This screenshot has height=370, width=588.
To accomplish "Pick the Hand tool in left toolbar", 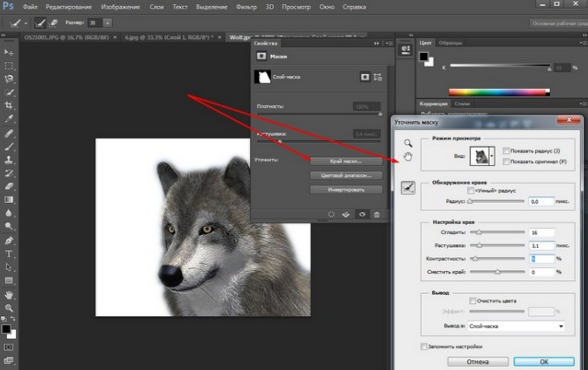I will 9,295.
